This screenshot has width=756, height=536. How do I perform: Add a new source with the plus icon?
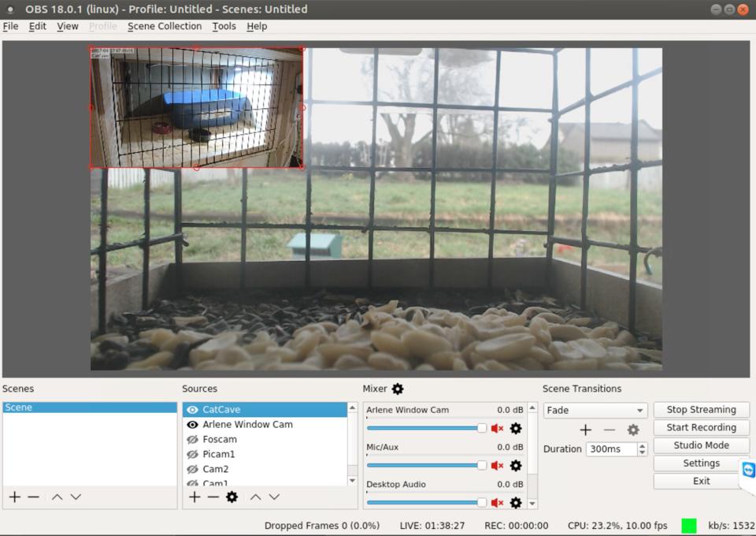(x=195, y=497)
